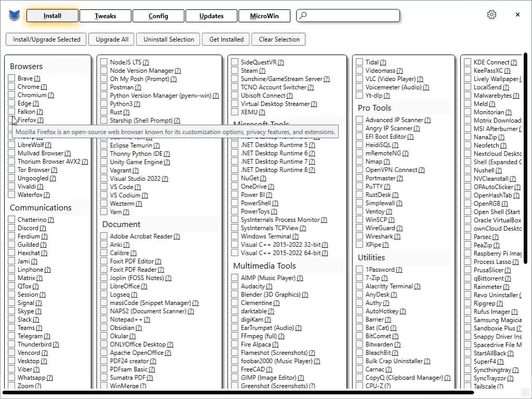Click the Browsers section heading
Viewport: 532px width, 399px height.
tap(26, 66)
